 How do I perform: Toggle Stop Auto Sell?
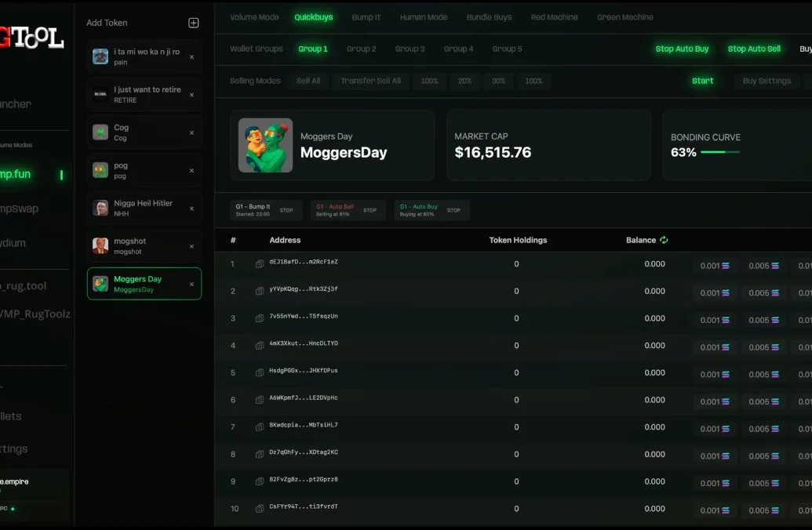click(x=754, y=49)
